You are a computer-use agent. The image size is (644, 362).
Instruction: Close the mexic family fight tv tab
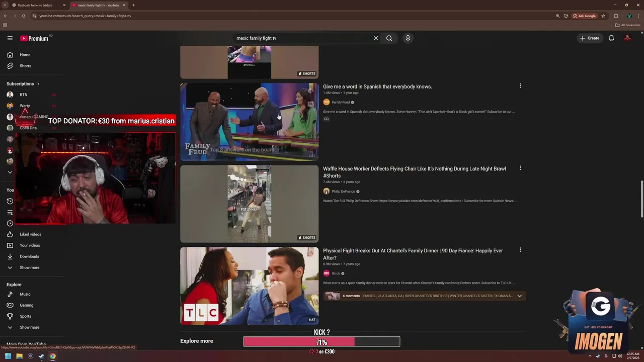[x=124, y=5]
